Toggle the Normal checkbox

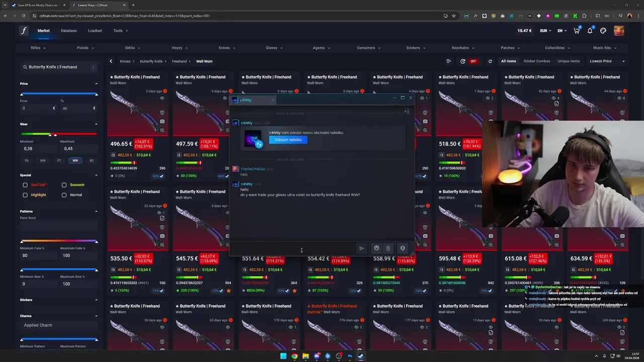[64, 195]
